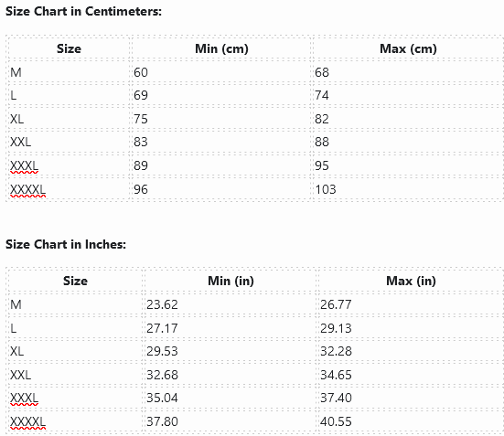Click the cell containing 88
Viewport: 504px width, 436px height.
[408, 142]
